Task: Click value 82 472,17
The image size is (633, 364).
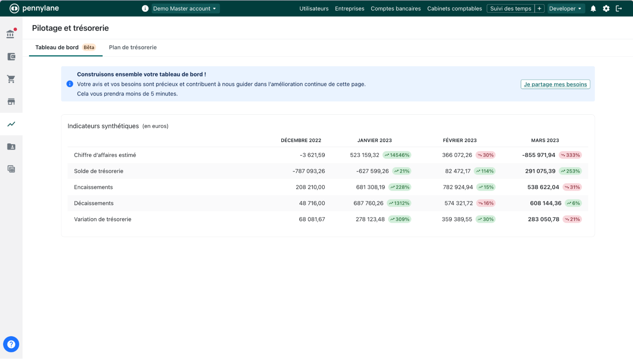Action: coord(458,171)
